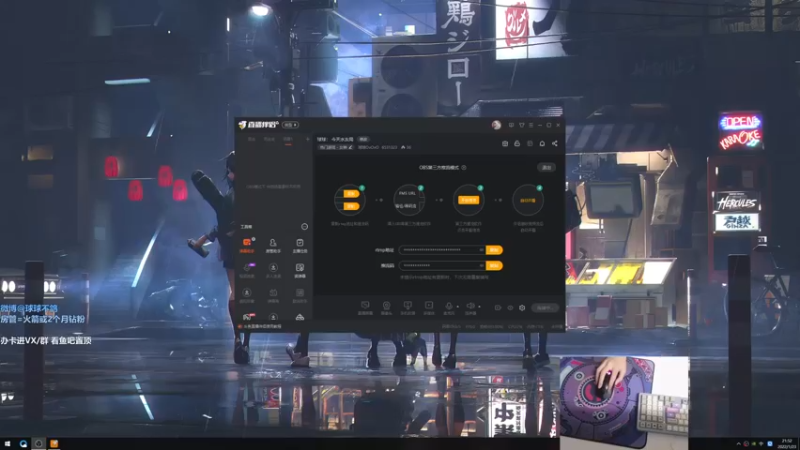
Task: Switch to the first scene tab
Action: point(251,139)
